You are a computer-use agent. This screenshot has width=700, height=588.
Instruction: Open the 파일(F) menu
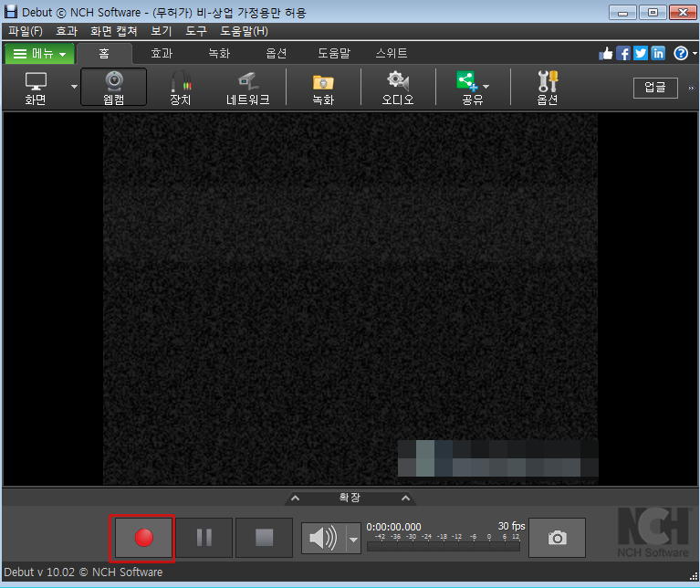tap(26, 31)
